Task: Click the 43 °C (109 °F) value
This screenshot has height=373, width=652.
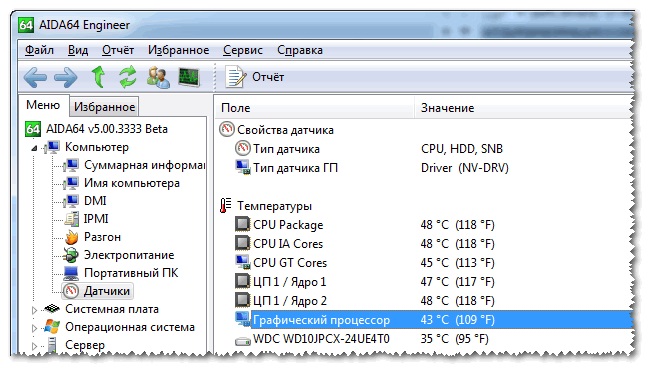Action: tap(457, 320)
